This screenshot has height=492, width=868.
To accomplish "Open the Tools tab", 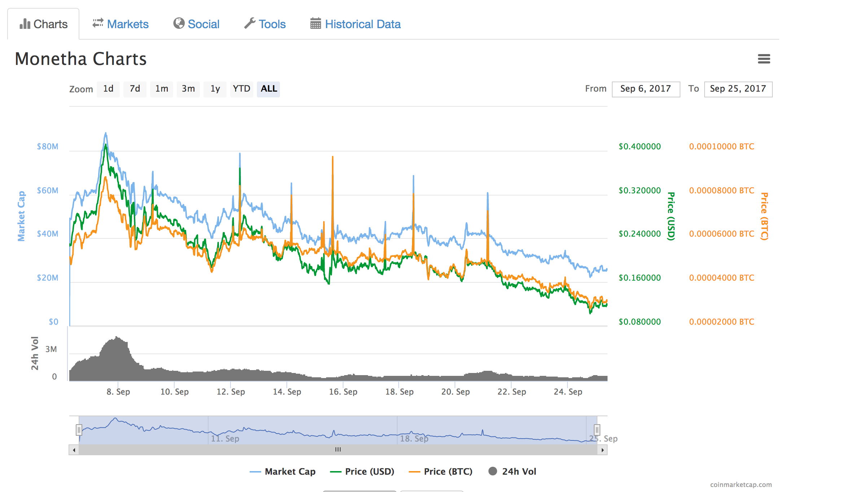I will click(x=265, y=24).
